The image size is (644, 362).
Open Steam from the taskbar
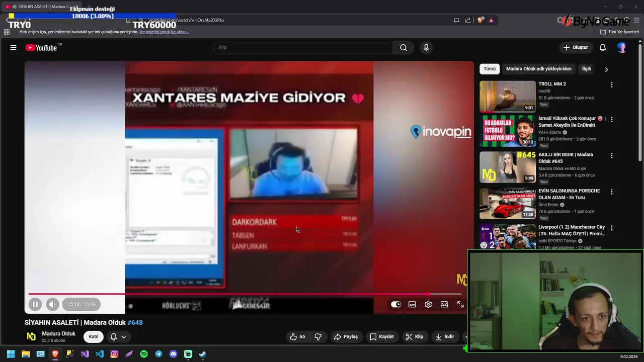pyautogui.click(x=203, y=354)
